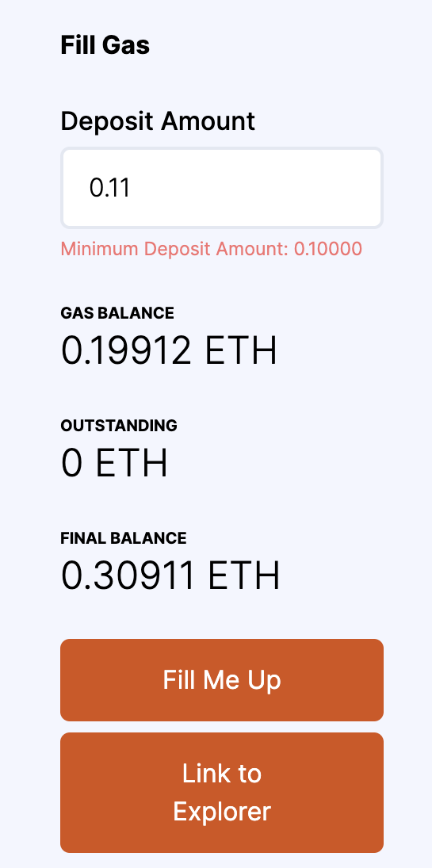This screenshot has width=432, height=868.
Task: Click the Fill Gas heading
Action: 105,45
